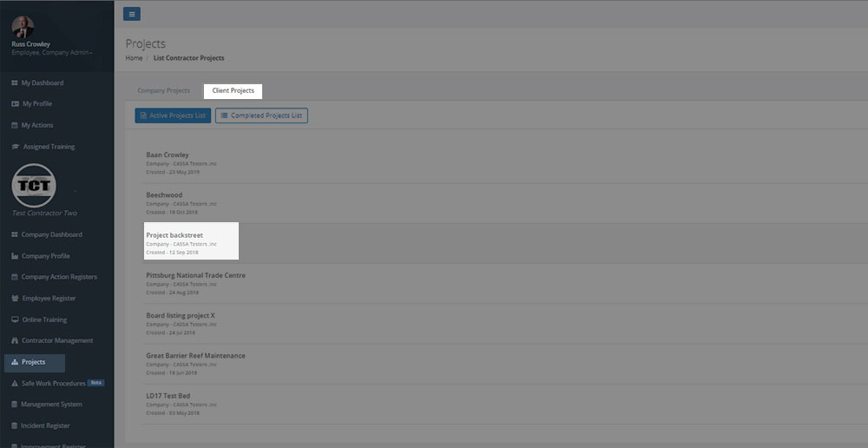Click 'Created - 23 May 2019' text
868x448 pixels.
click(173, 172)
